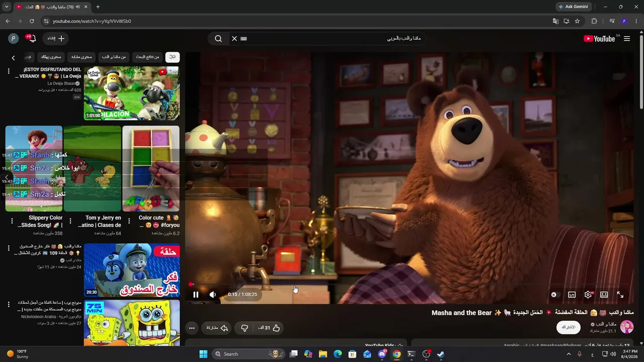Enter full screen video mode
The image size is (644, 362).
[x=620, y=295]
